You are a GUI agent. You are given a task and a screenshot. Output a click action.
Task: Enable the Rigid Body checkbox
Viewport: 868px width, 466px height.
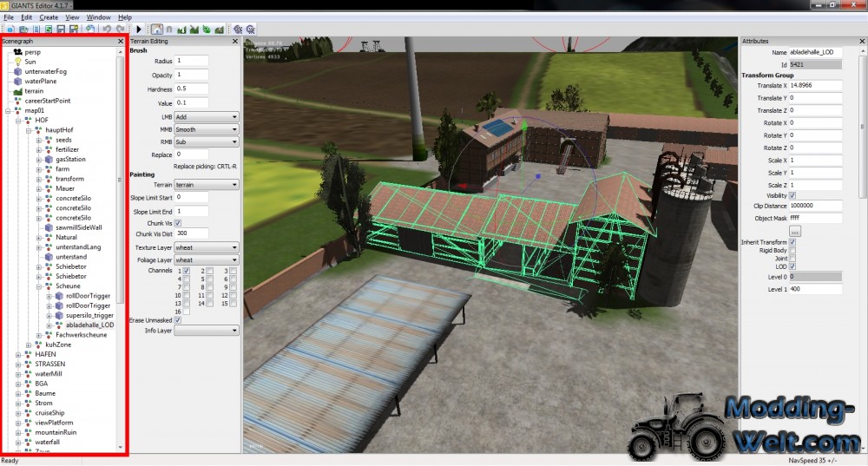coord(792,250)
